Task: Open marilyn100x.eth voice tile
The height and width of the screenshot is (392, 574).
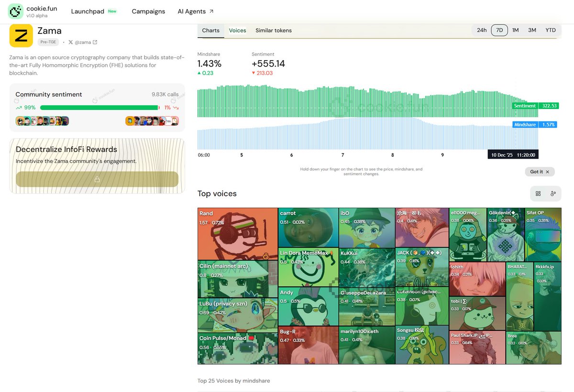Action: 366,345
